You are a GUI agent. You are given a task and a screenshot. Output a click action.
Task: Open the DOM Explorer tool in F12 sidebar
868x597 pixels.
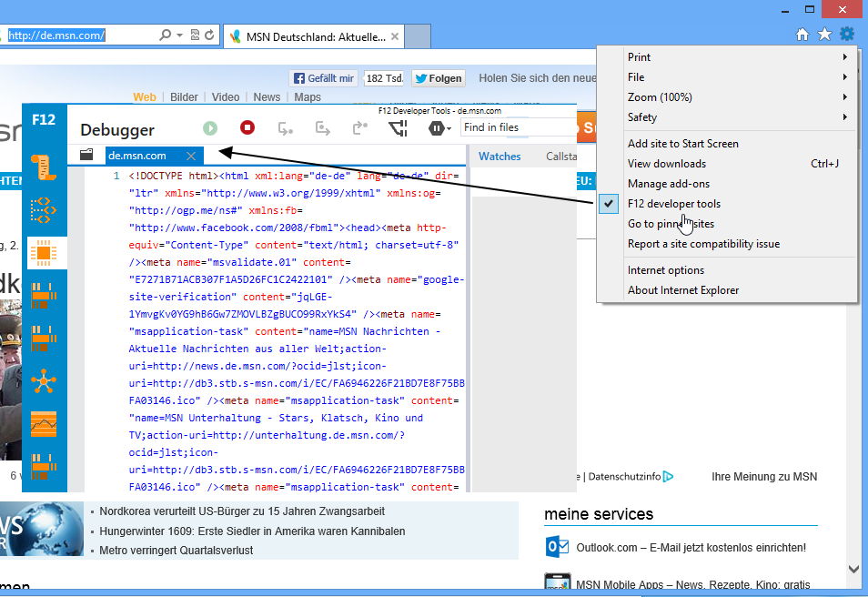pyautogui.click(x=44, y=167)
